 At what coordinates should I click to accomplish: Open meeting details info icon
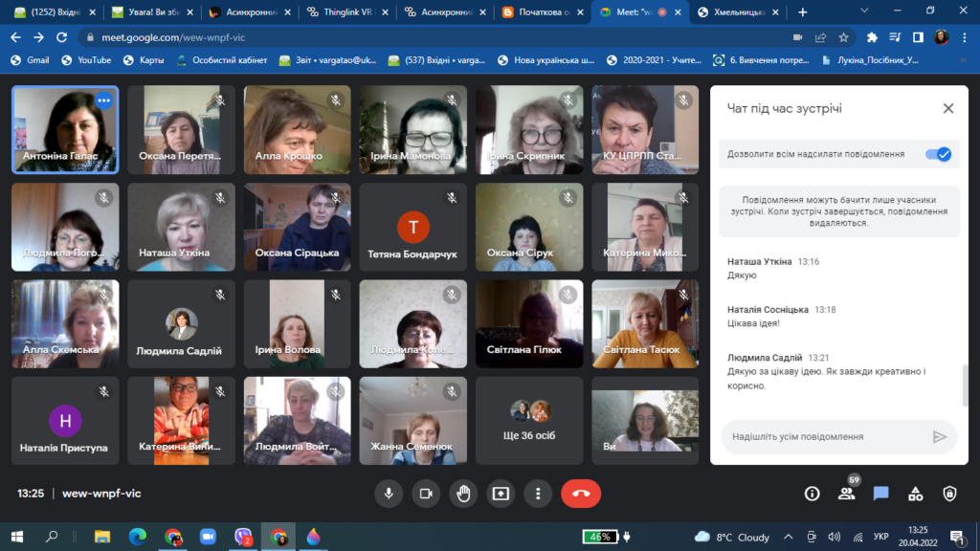click(x=812, y=494)
